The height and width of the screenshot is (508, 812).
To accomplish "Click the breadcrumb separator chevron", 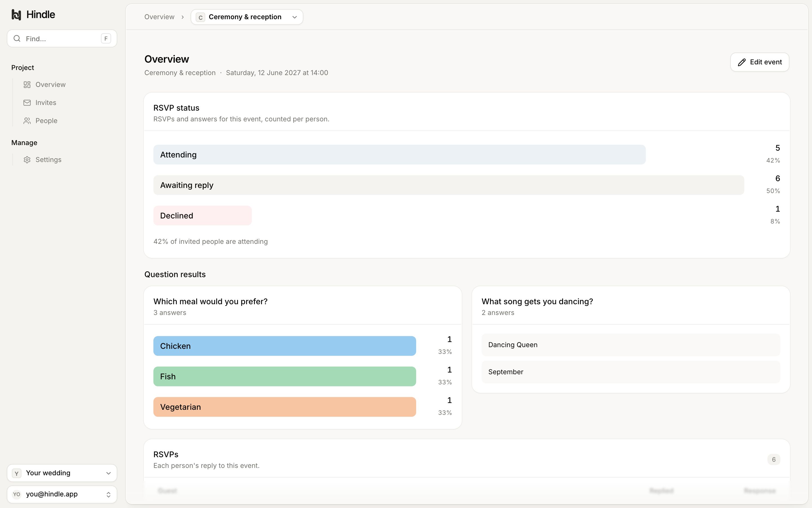I will 182,17.
